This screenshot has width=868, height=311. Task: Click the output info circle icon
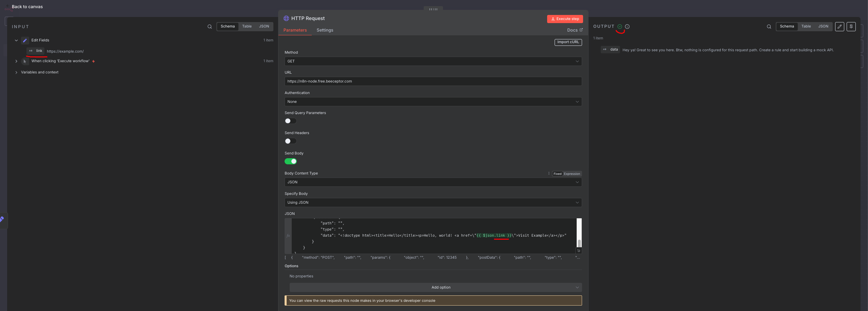(627, 26)
